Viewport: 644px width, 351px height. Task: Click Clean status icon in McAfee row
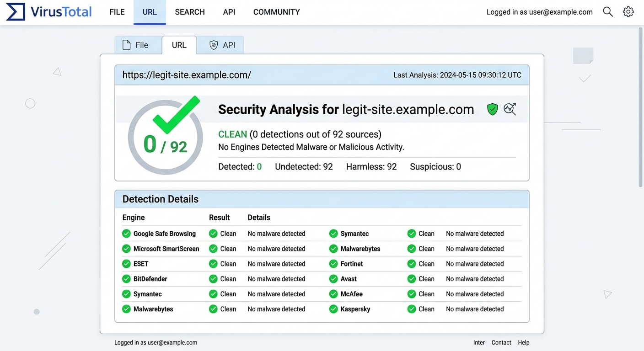(x=412, y=294)
